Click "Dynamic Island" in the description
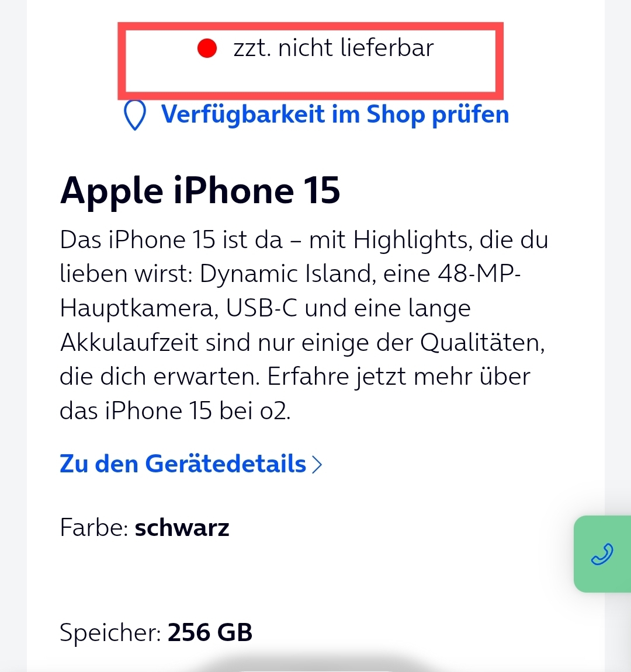The image size is (631, 672). [x=285, y=273]
